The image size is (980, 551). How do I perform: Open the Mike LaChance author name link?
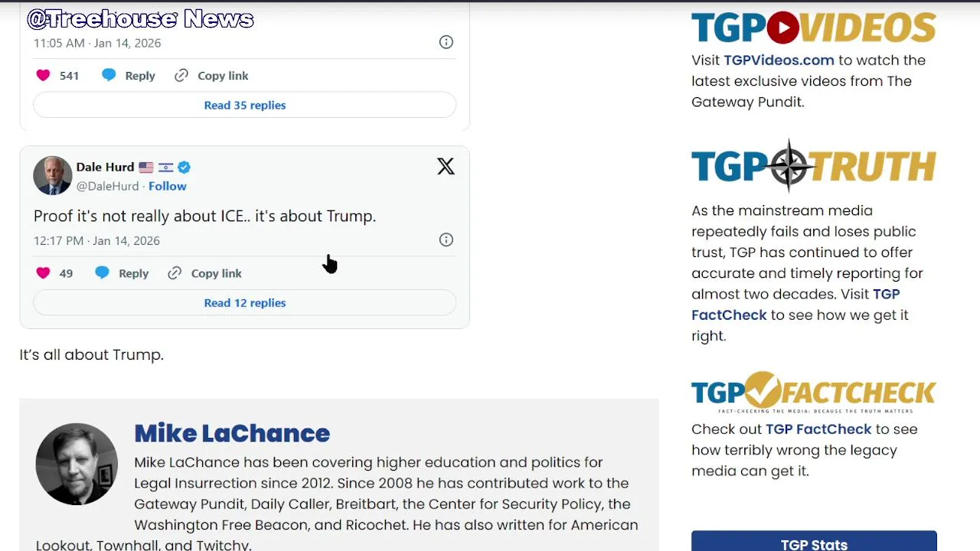[x=231, y=433]
